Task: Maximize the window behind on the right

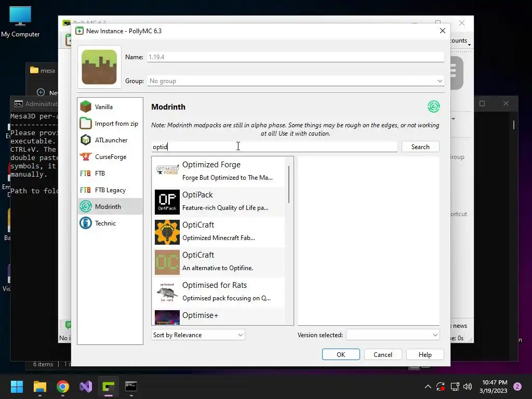Action: [x=482, y=103]
